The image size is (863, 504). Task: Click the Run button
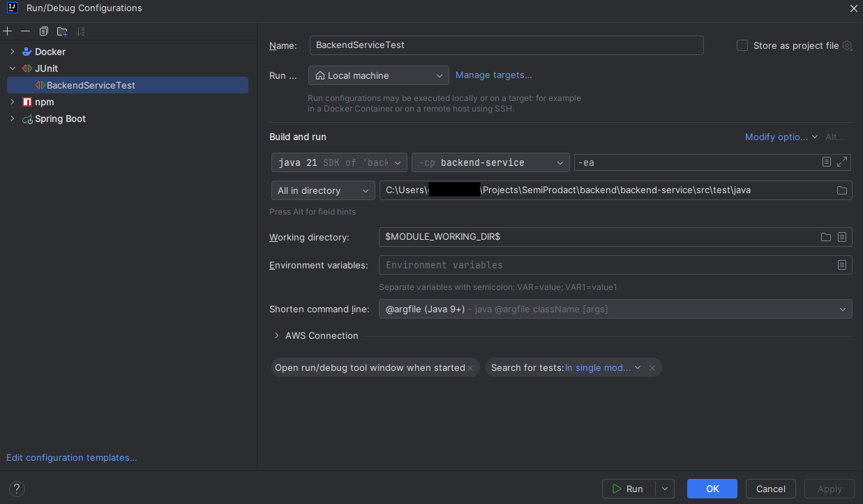(x=629, y=489)
